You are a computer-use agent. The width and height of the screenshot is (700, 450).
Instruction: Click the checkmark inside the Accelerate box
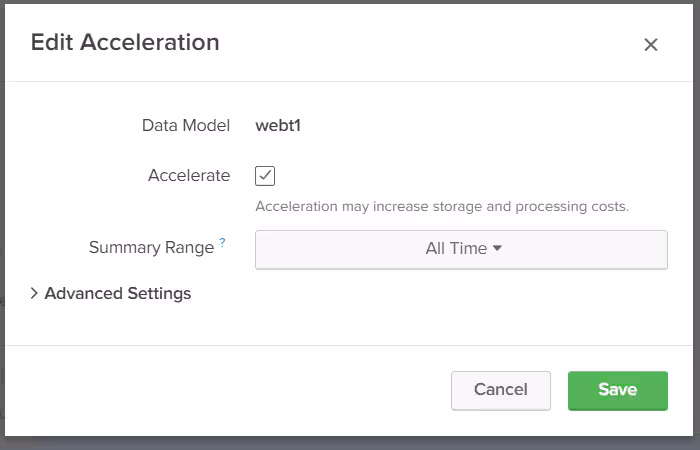[265, 176]
